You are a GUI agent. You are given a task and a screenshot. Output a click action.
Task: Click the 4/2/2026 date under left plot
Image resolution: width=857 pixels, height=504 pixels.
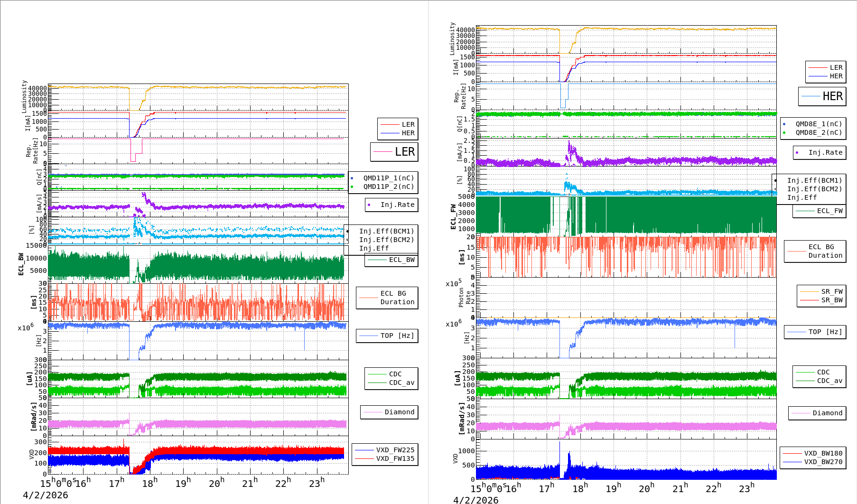click(x=46, y=495)
